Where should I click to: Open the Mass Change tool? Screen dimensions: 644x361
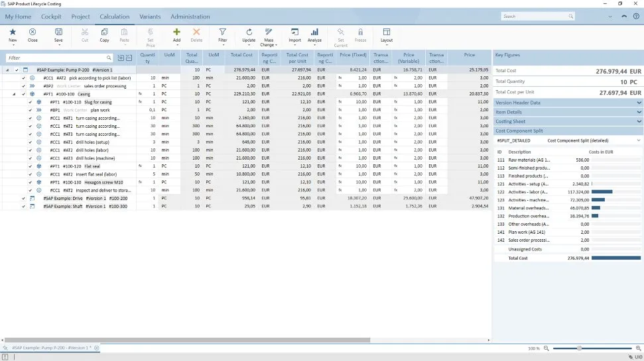click(x=269, y=32)
